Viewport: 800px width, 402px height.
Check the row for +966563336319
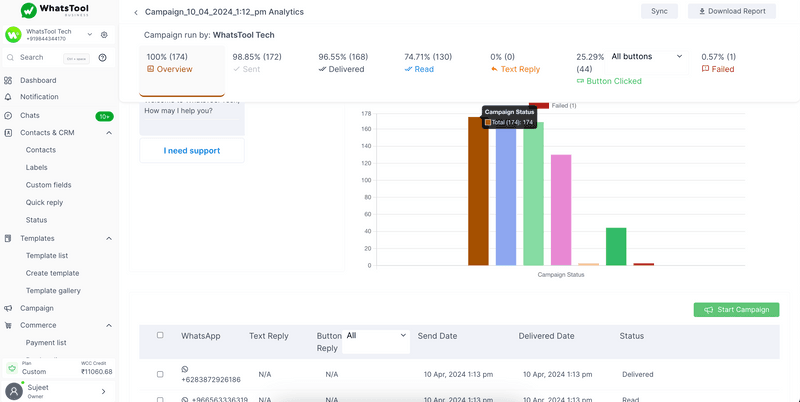pyautogui.click(x=160, y=399)
